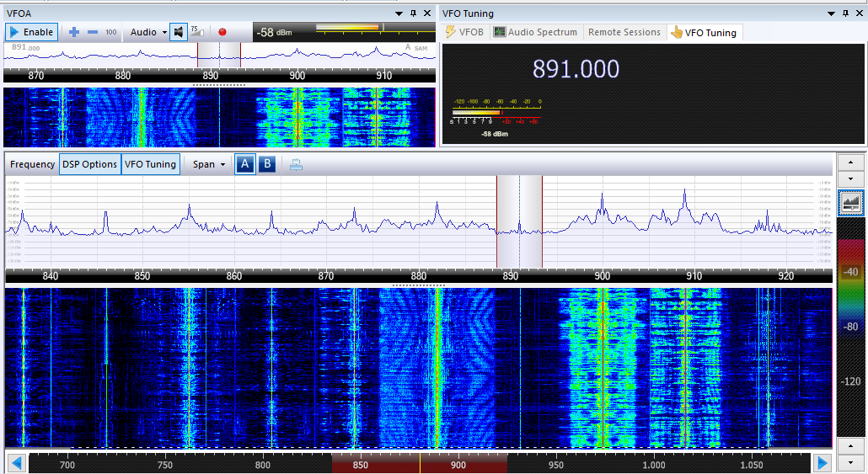The image size is (868, 474).
Task: Expand the Span dropdown
Action: click(209, 164)
